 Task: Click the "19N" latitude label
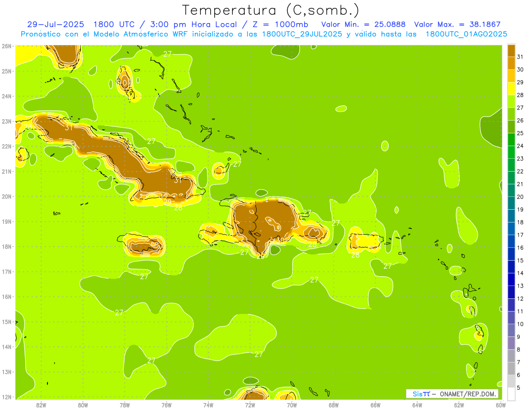tap(7, 221)
